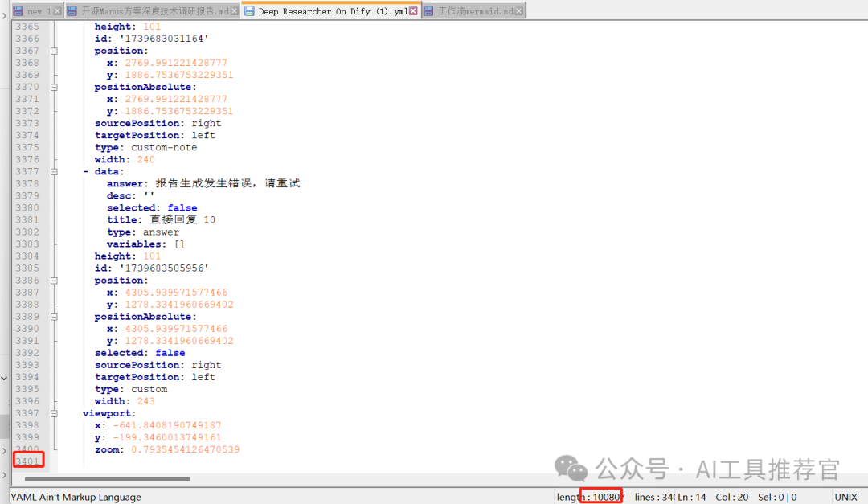Click the horizontal scrollbar thumb
The height and width of the screenshot is (504, 868).
(x=108, y=479)
